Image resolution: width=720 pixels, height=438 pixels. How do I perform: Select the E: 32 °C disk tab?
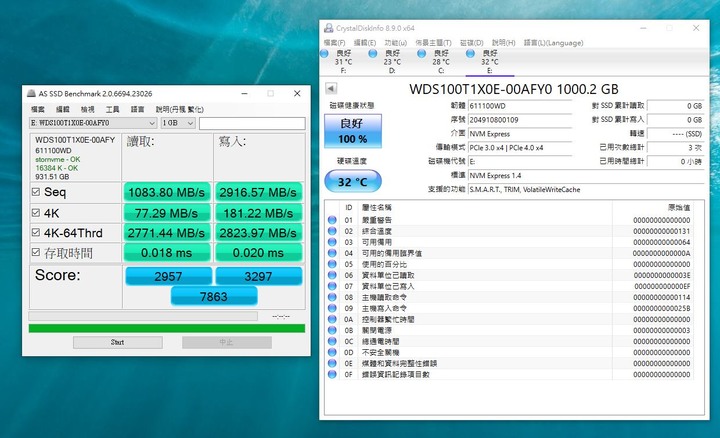click(489, 62)
